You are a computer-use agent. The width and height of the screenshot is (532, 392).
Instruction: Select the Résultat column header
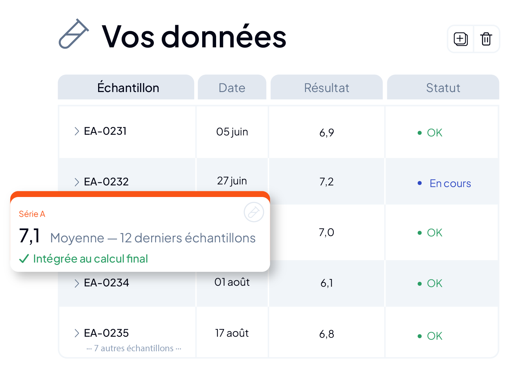pyautogui.click(x=326, y=87)
